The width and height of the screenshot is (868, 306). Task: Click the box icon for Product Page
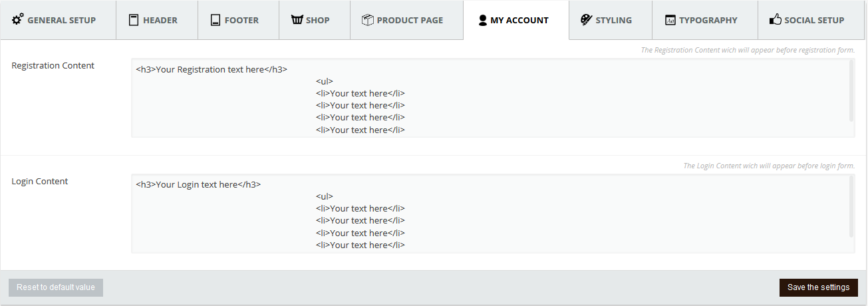tap(368, 20)
